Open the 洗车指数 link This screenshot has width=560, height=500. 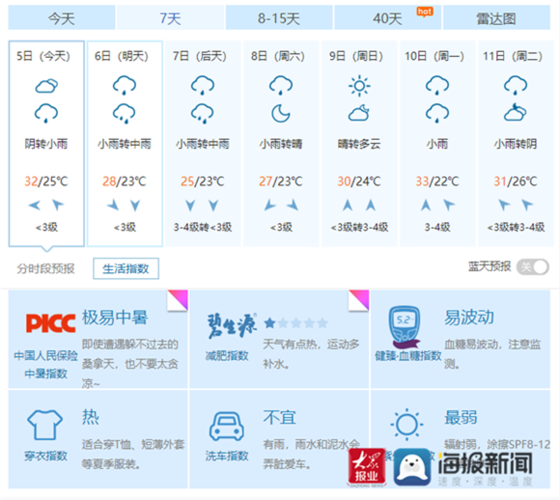[227, 456]
